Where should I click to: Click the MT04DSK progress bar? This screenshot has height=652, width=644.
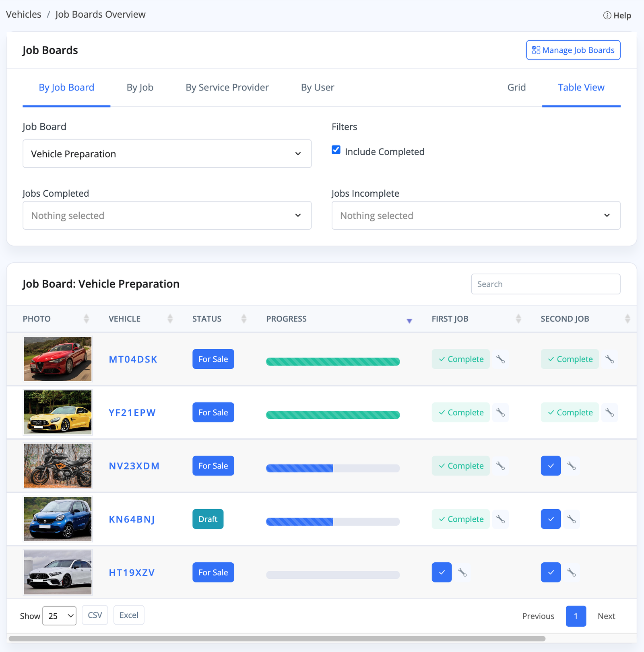[333, 362]
